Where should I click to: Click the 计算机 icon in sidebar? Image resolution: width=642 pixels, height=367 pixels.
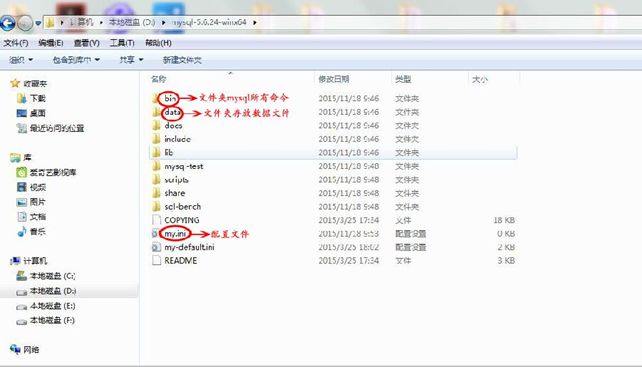(x=16, y=261)
